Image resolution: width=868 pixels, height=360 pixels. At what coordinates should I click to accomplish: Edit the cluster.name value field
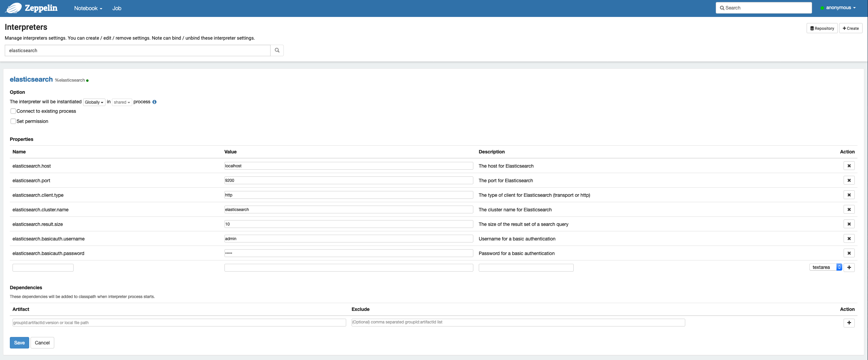tap(349, 210)
